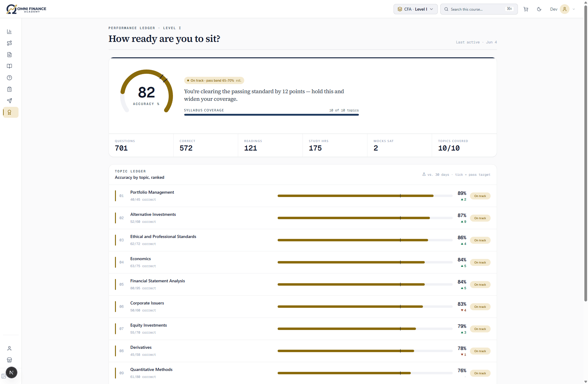The width and height of the screenshot is (588, 384).
Task: Open the CFA Level I course dropdown
Action: click(415, 9)
